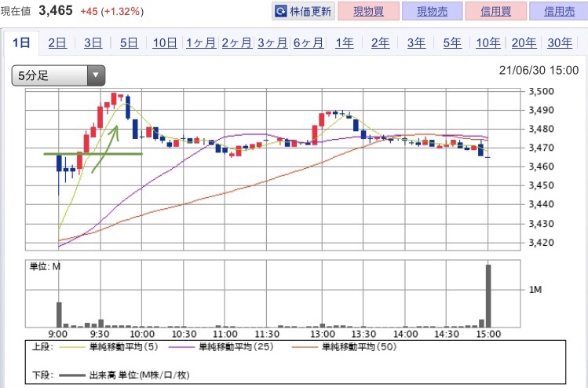Click the 21/06/30 15:00 timestamp text
The height and width of the screenshot is (388, 588).
coord(539,70)
